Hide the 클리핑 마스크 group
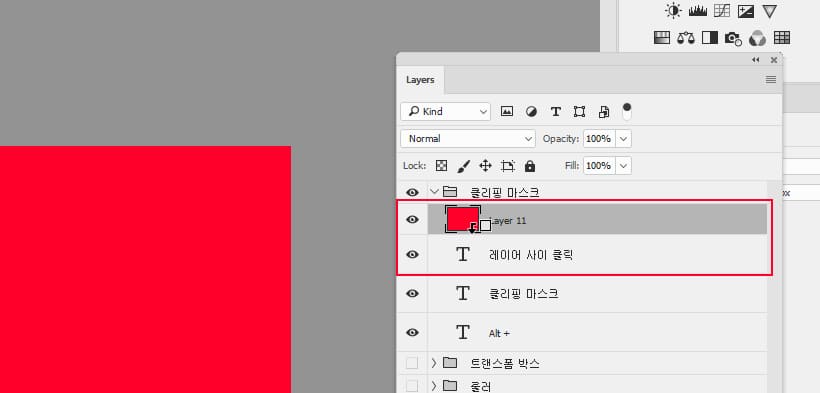This screenshot has height=393, width=820. coord(413,192)
